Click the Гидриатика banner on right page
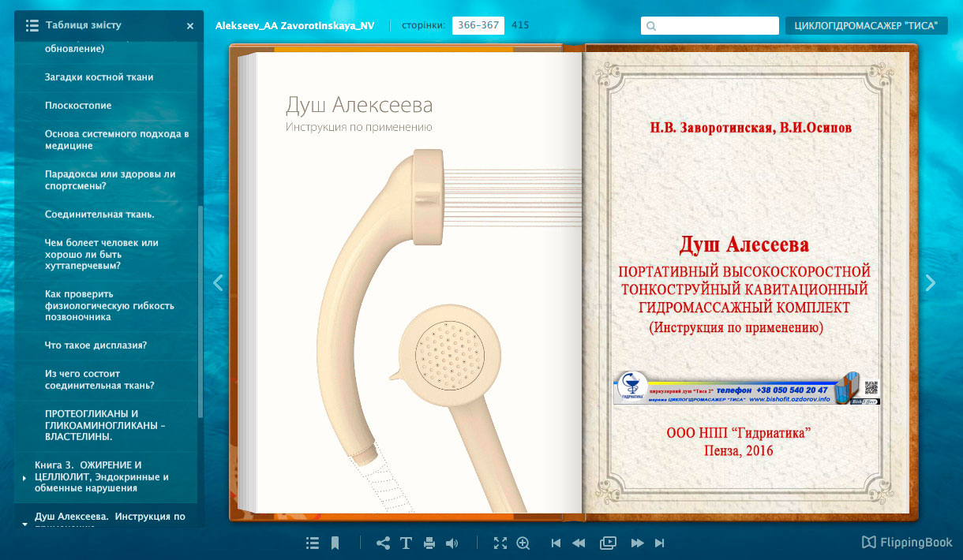 [x=746, y=389]
